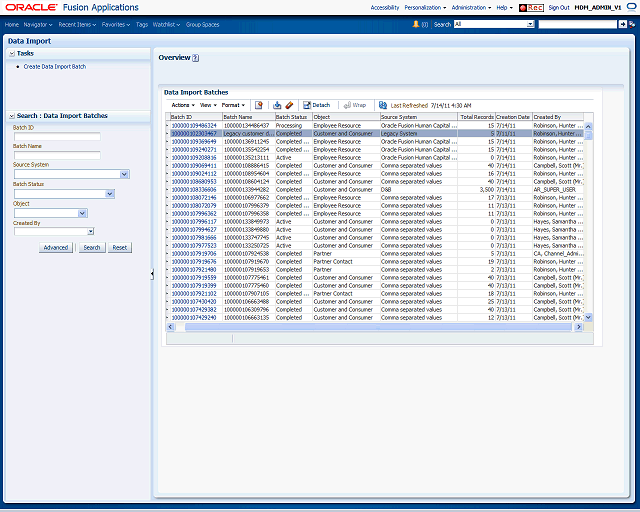
Task: Open the Batch Status dropdown
Action: pyautogui.click(x=110, y=194)
